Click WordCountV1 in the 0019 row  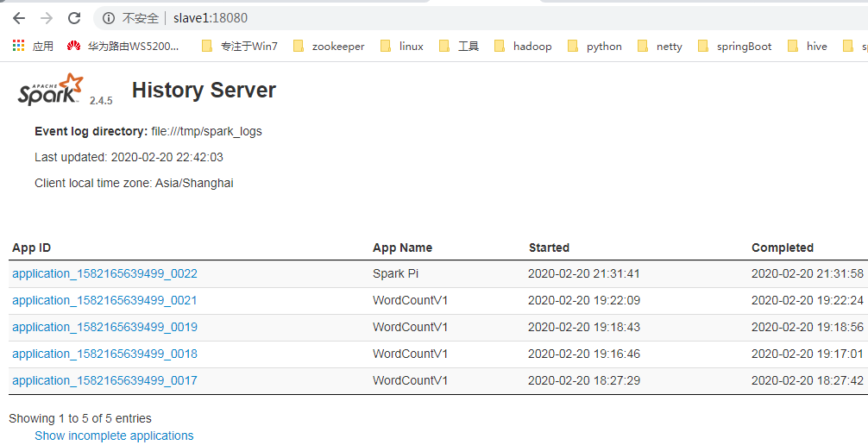tap(410, 327)
